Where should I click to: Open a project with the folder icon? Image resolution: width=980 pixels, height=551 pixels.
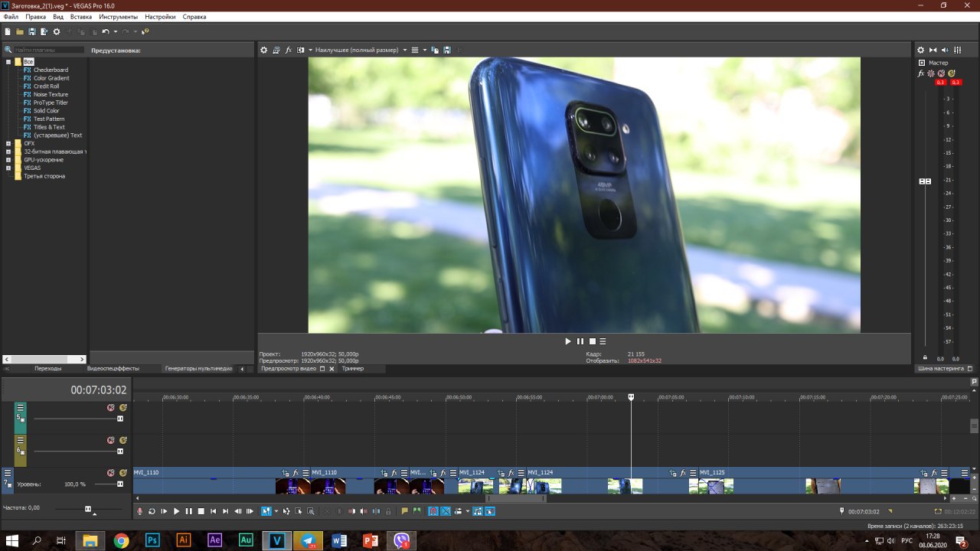click(20, 31)
